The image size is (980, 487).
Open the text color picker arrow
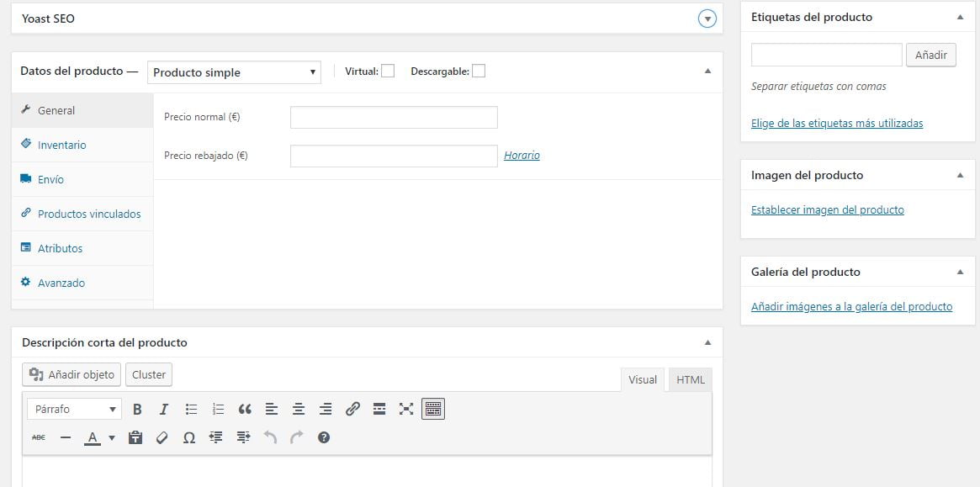click(x=111, y=437)
